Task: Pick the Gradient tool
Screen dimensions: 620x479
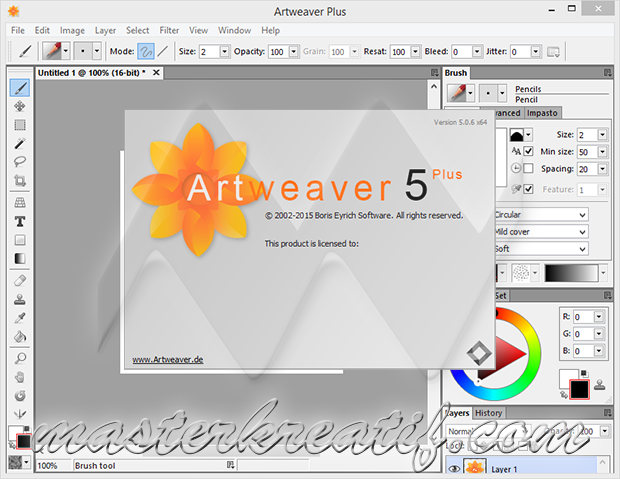Action: pos(20,258)
